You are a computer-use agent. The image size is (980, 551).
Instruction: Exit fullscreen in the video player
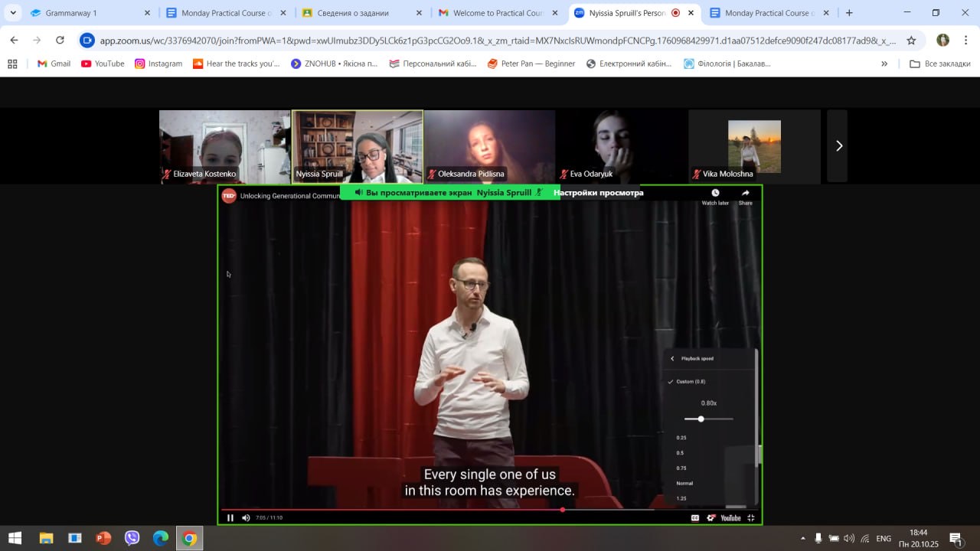tap(751, 518)
